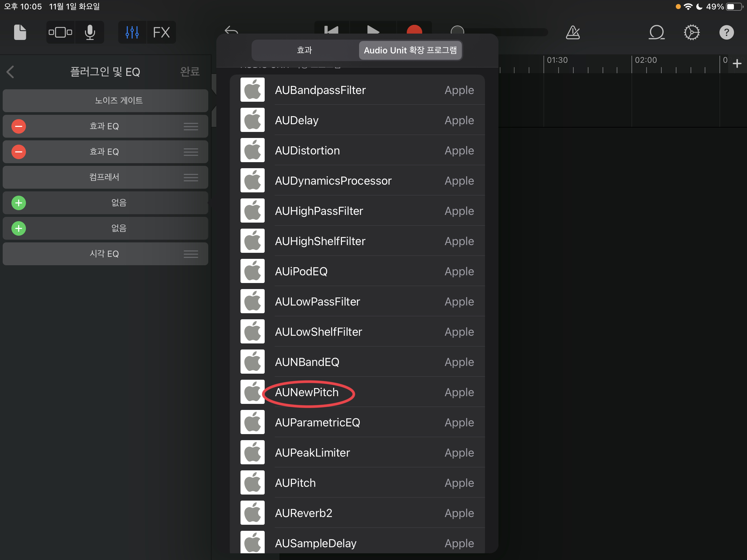Select AULowPassFilter audio unit
The height and width of the screenshot is (560, 747).
click(x=357, y=301)
